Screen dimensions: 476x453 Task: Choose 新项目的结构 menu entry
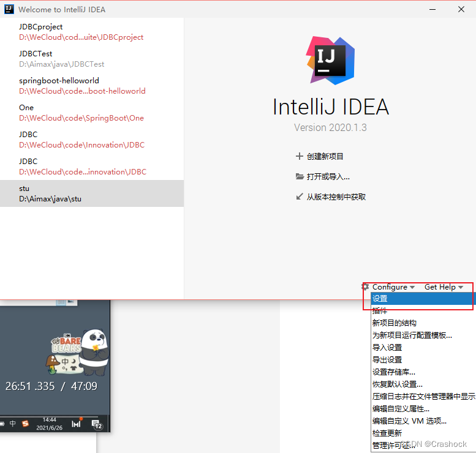tap(422, 323)
